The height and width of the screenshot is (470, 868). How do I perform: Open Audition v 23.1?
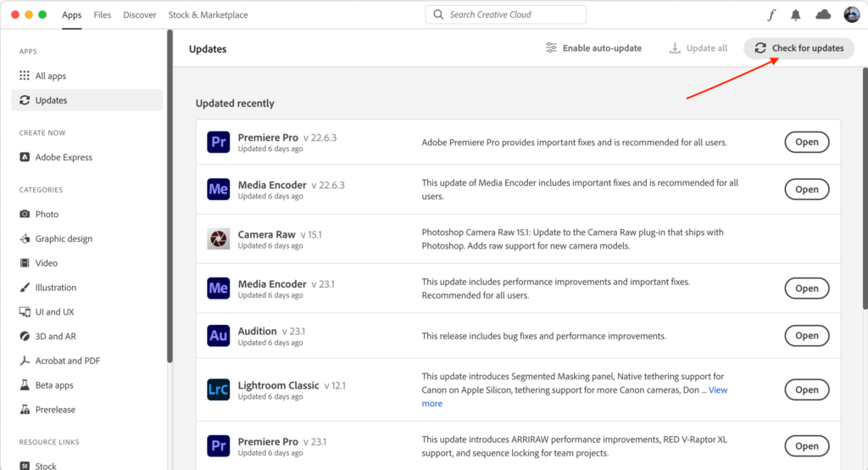click(807, 335)
